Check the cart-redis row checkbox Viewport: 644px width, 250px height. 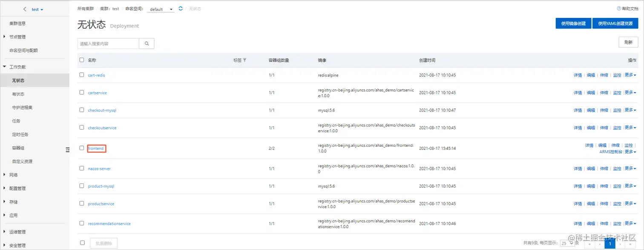(82, 75)
